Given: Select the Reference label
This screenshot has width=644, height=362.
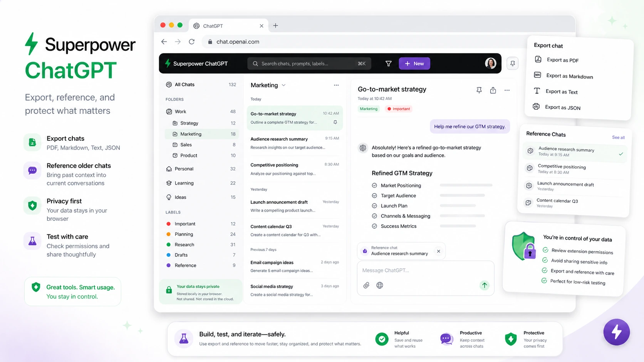Looking at the screenshot, I should coord(201,265).
